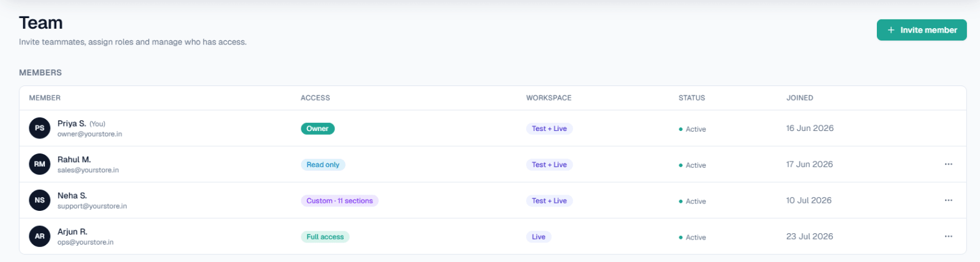Click the name Rahul M.
980x262 pixels.
74,160
